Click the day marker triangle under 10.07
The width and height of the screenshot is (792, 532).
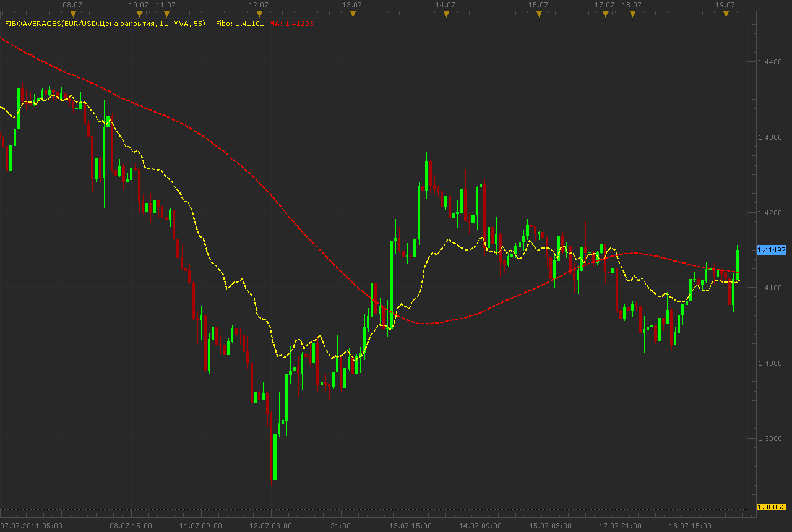click(x=139, y=14)
